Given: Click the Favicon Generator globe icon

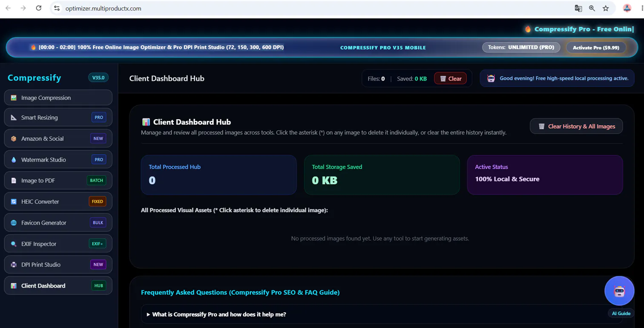Looking at the screenshot, I should pos(14,223).
